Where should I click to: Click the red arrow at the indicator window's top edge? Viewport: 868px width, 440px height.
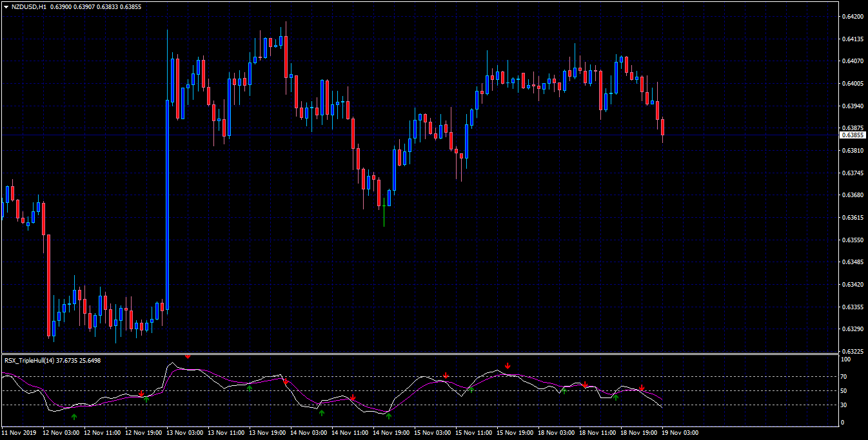[188, 356]
